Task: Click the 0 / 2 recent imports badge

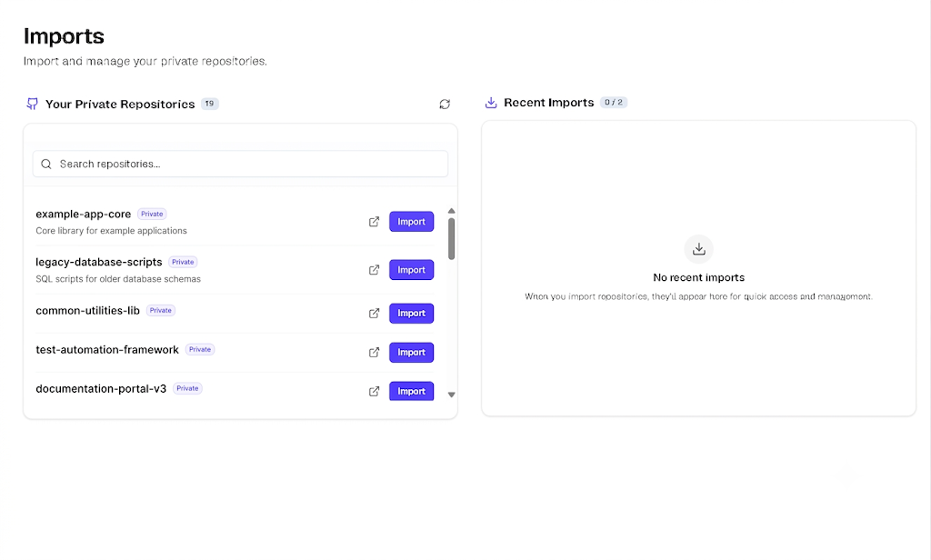Action: click(614, 102)
